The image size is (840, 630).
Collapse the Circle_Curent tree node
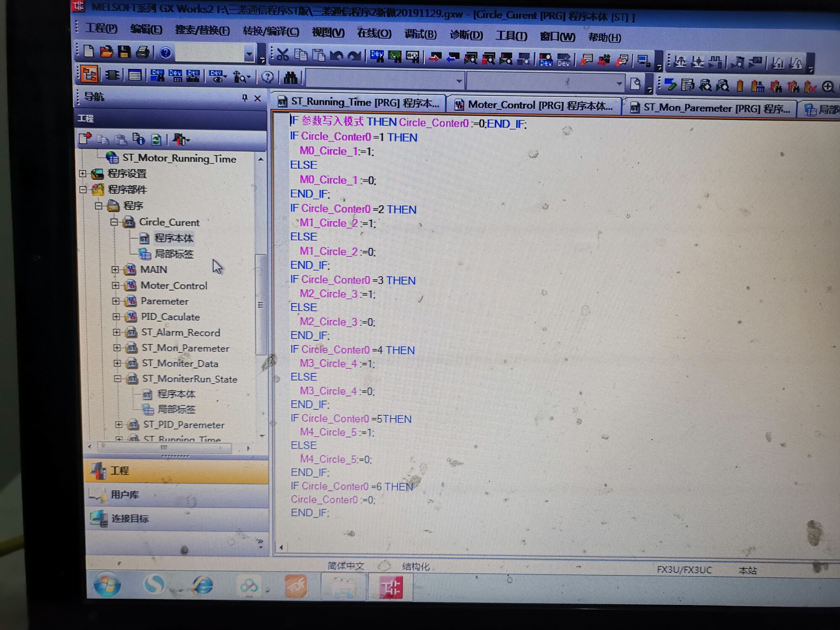114,222
